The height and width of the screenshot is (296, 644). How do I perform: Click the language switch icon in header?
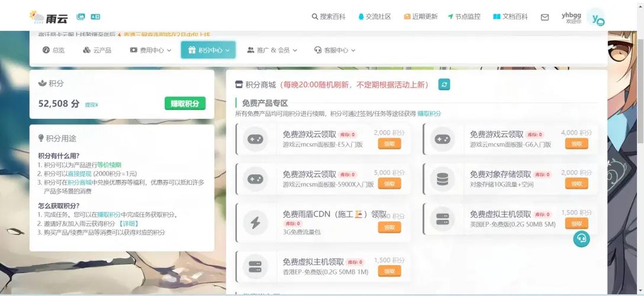[95, 17]
